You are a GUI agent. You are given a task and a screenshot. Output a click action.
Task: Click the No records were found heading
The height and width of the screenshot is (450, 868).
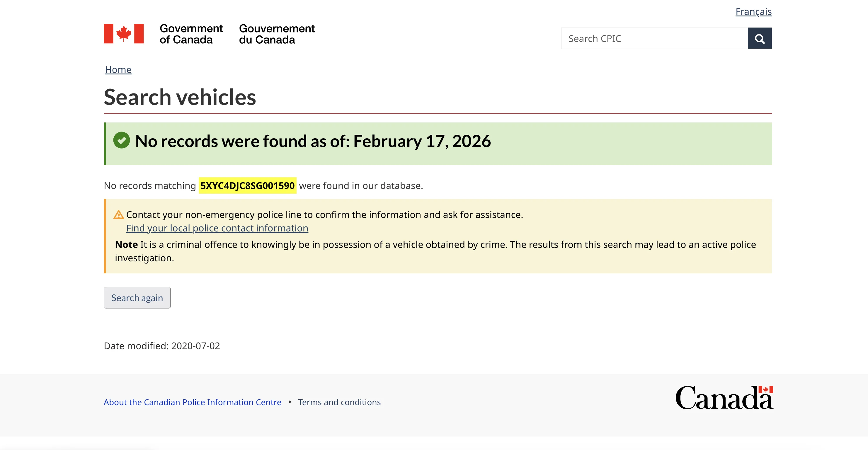tap(313, 141)
